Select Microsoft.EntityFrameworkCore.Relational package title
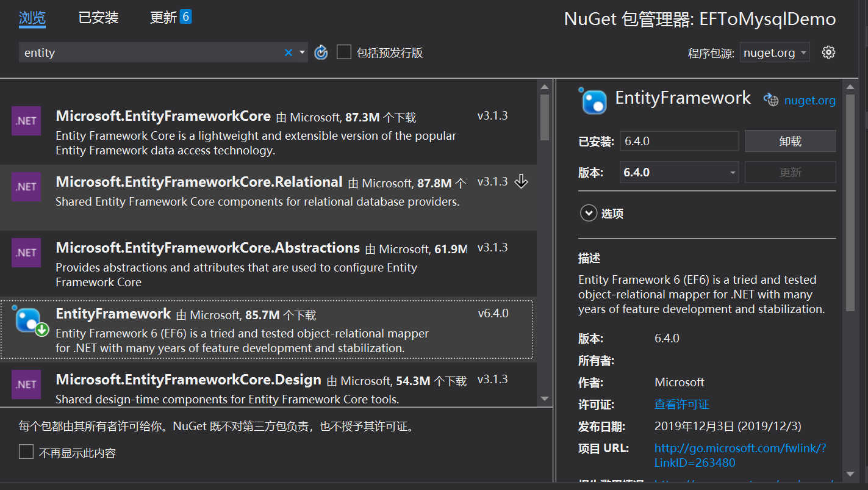 199,182
